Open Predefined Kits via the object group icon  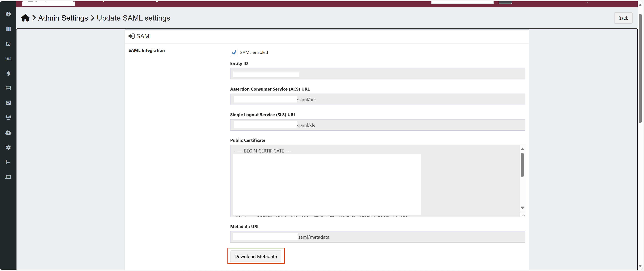click(8, 103)
